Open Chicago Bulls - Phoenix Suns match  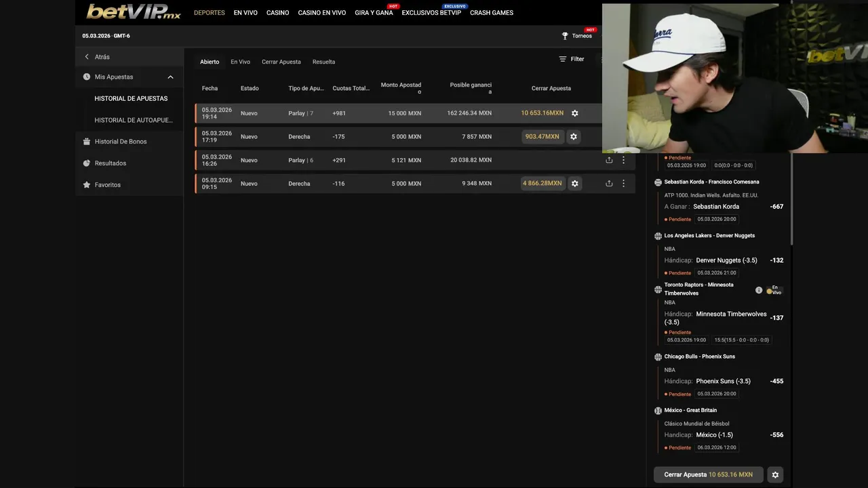coord(699,357)
